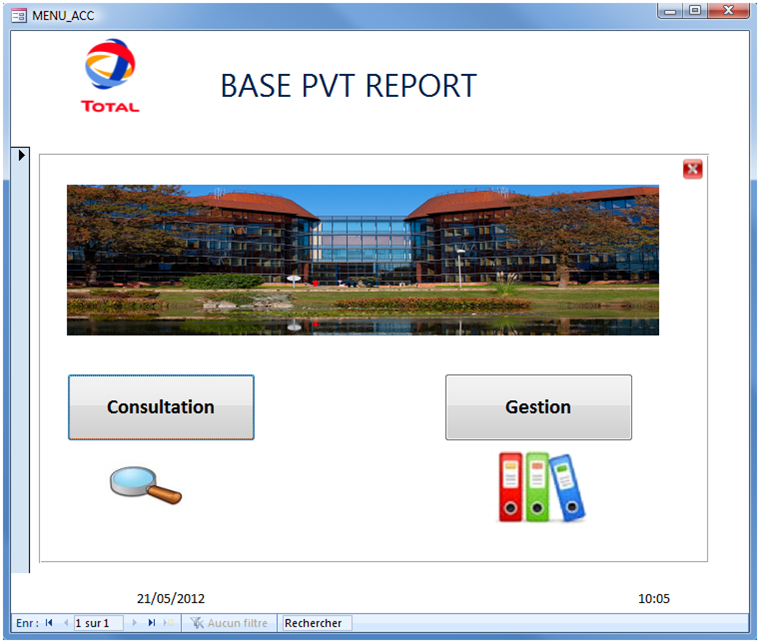Click the MENU_ACC form icon in title bar

[18, 15]
